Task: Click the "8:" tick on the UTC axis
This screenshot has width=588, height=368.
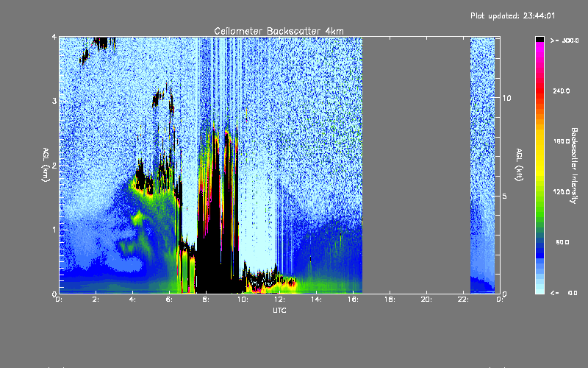Action: pyautogui.click(x=206, y=300)
